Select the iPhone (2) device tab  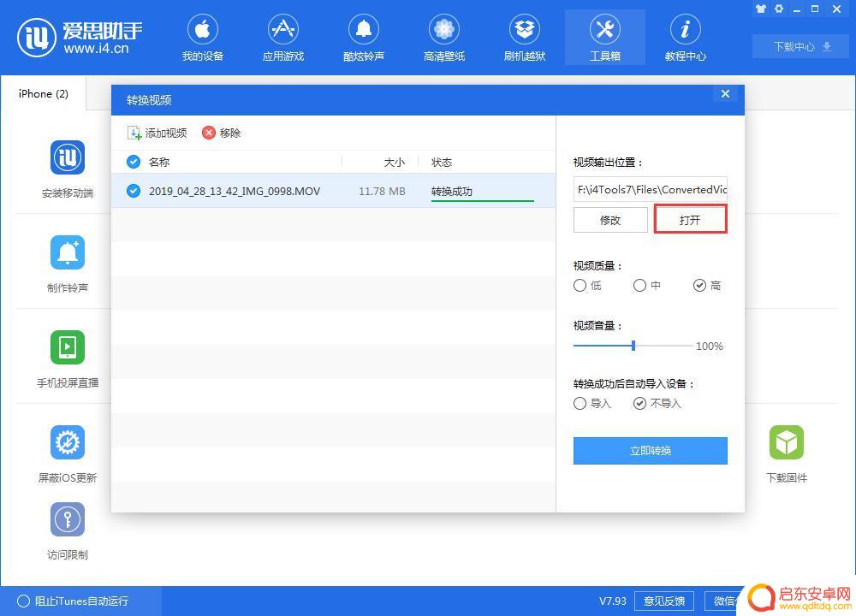tap(43, 94)
